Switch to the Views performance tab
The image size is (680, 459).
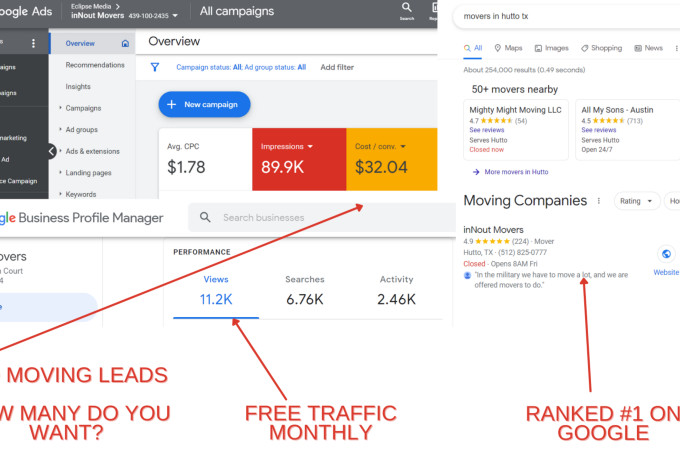pos(216,290)
